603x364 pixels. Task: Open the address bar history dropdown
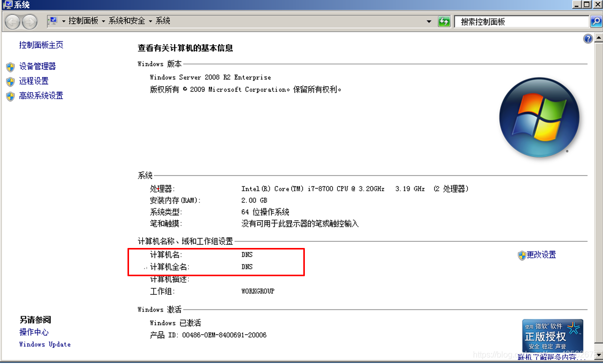click(x=429, y=22)
